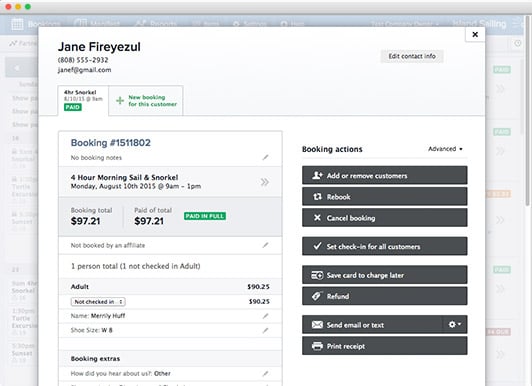532x386 pixels.
Task: Click the rebook arrows icon
Action: coord(317,196)
